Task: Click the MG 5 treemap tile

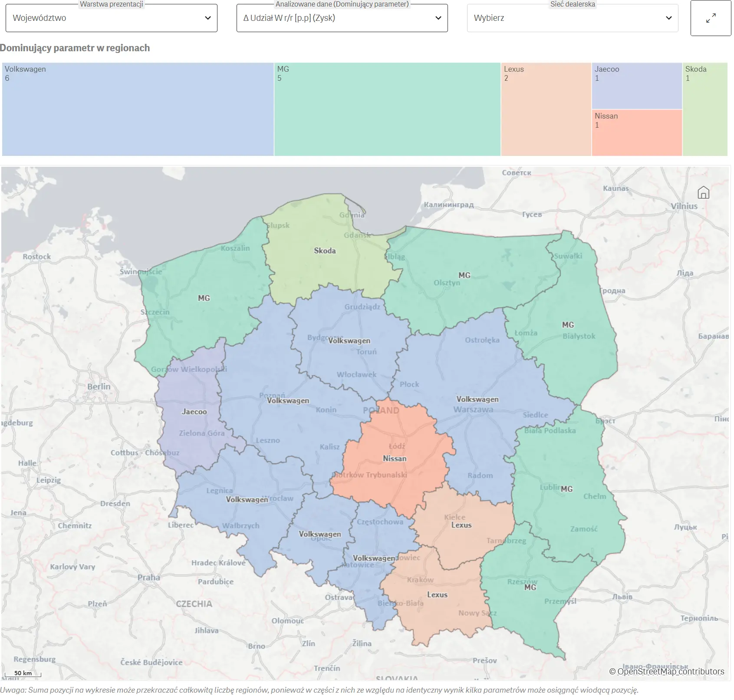Action: point(387,109)
